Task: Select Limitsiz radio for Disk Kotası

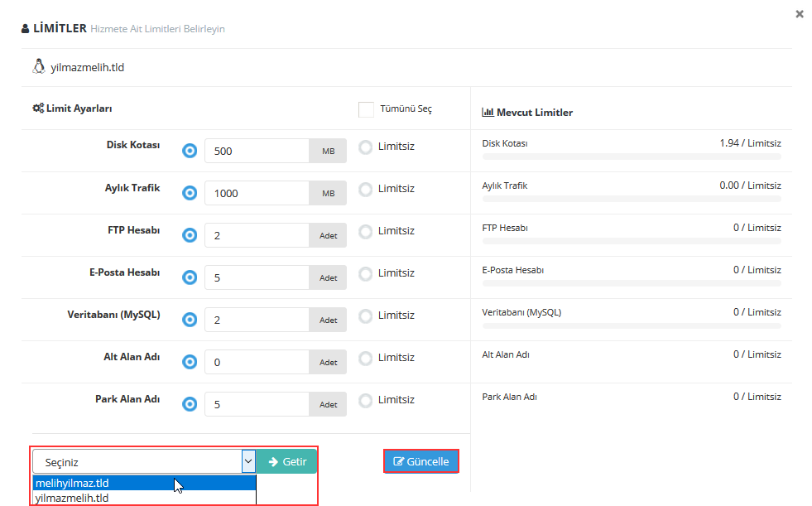Action: point(366,147)
